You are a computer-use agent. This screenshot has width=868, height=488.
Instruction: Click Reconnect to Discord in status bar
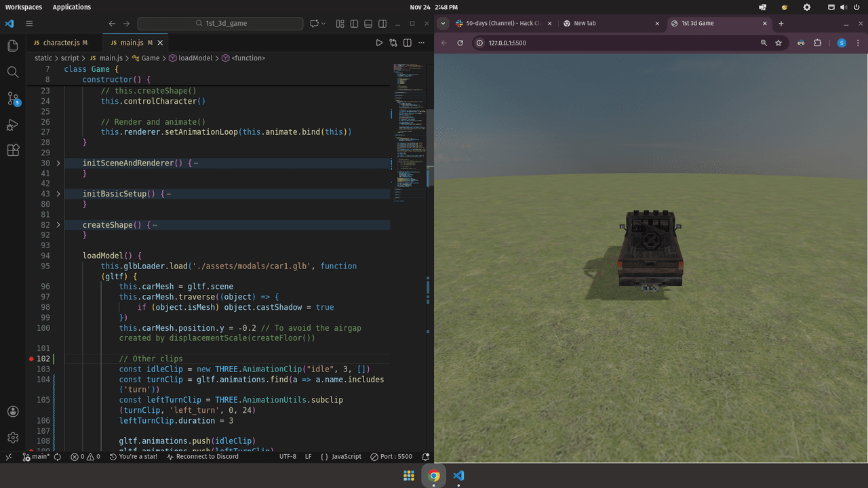tap(202, 457)
